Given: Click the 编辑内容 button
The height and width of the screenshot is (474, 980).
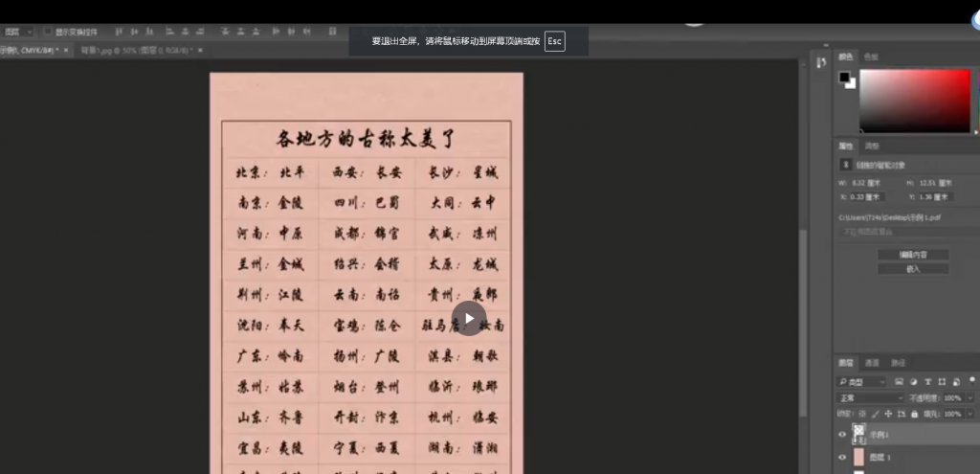Looking at the screenshot, I should pos(912,255).
